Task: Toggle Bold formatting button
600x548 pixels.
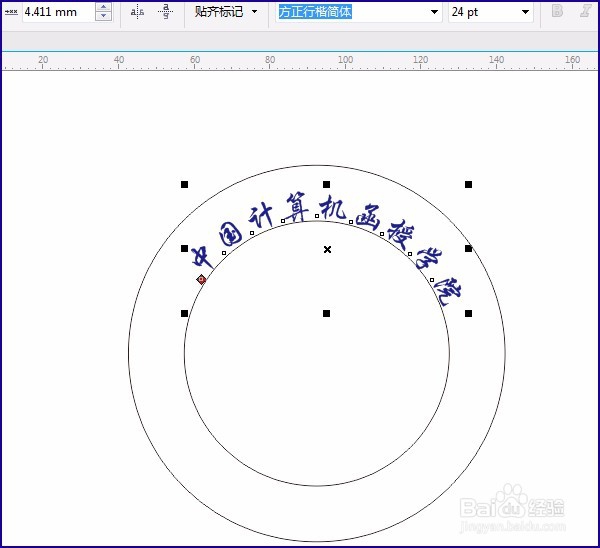Action: 557,11
